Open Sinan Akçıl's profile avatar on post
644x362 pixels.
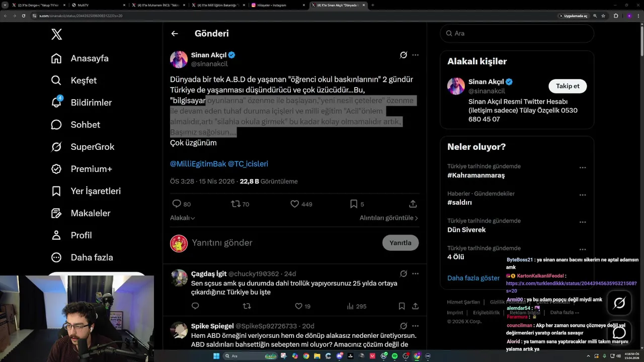pos(179,59)
